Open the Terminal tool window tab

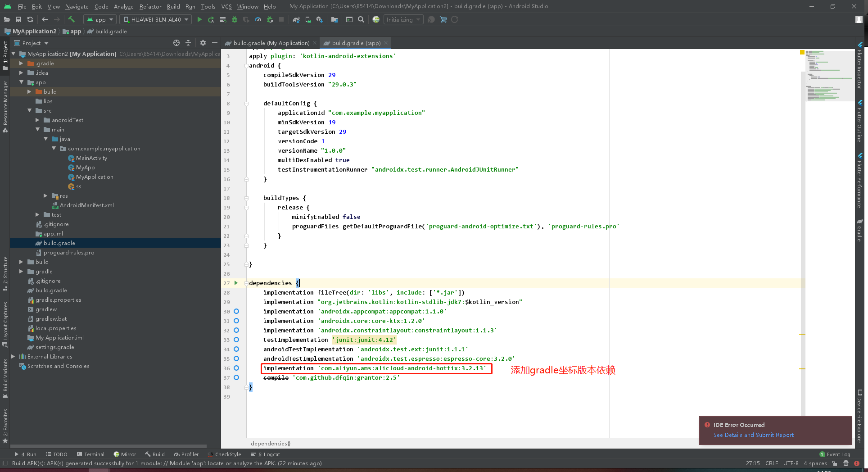tap(90, 454)
